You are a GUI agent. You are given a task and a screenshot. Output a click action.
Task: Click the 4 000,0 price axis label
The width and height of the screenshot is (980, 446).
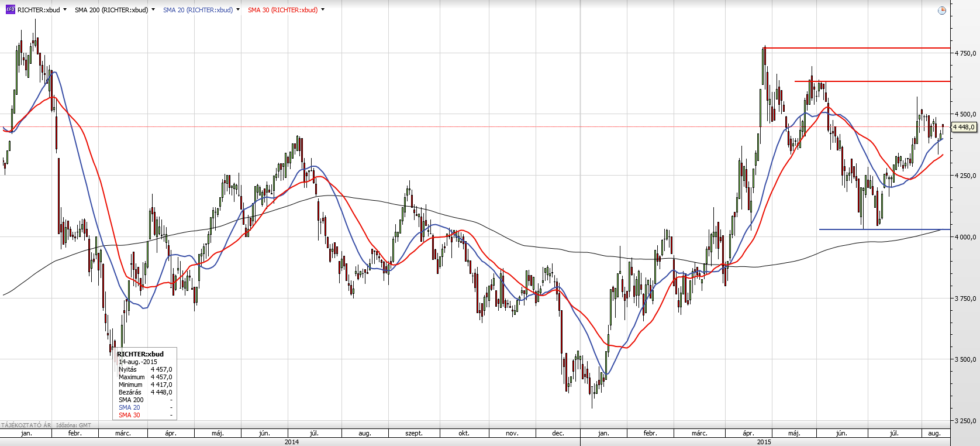965,237
